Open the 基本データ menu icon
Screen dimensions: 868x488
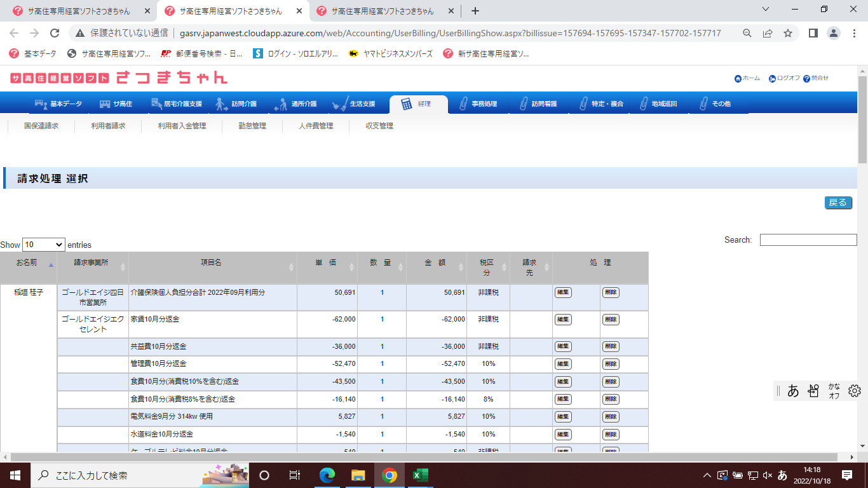(x=41, y=104)
